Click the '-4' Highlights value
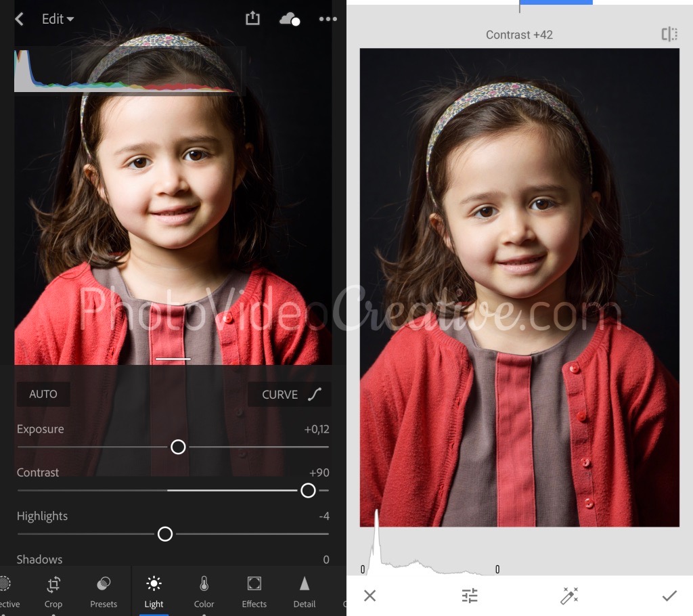The width and height of the screenshot is (693, 616). tap(324, 516)
